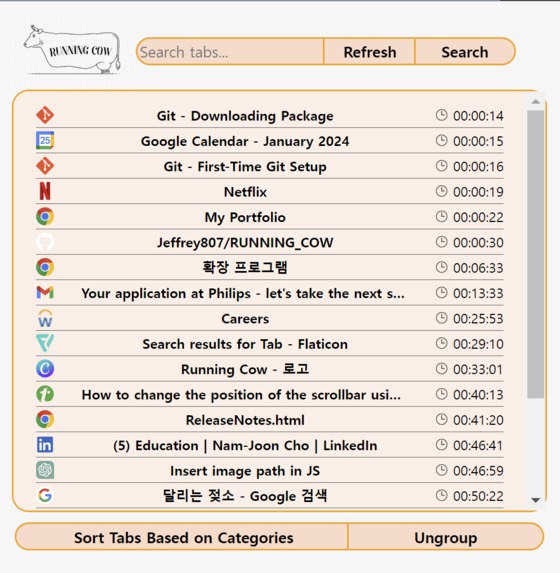Click clock icon beside 00:25:53
This screenshot has height=573, width=560.
coord(442,318)
